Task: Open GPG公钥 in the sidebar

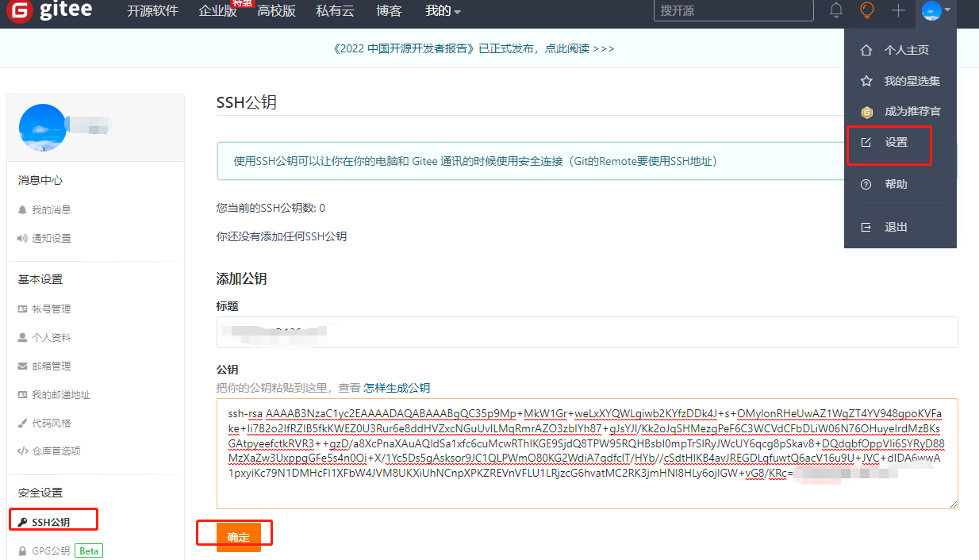Action: coord(51,550)
